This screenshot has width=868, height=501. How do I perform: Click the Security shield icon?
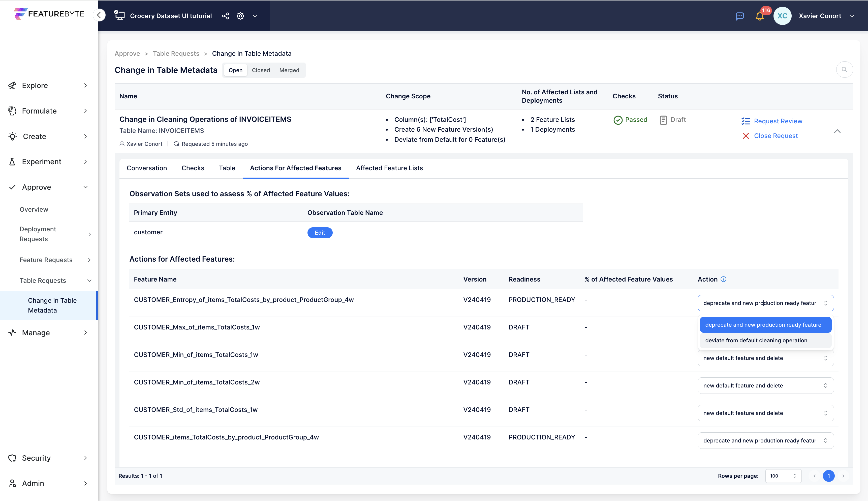(12, 458)
